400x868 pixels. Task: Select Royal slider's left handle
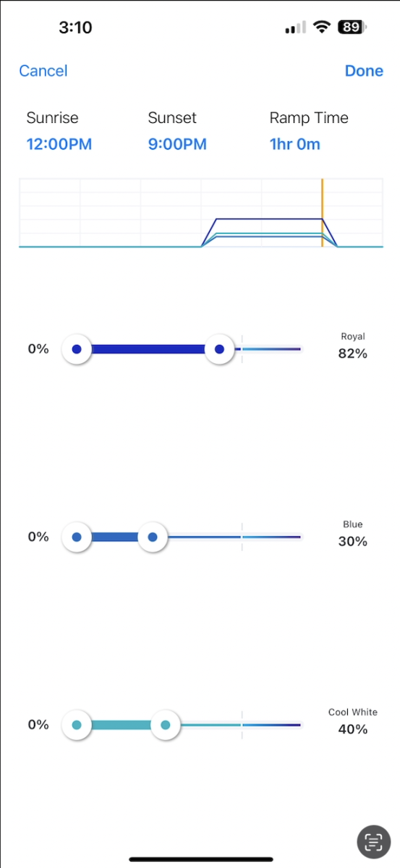point(77,349)
